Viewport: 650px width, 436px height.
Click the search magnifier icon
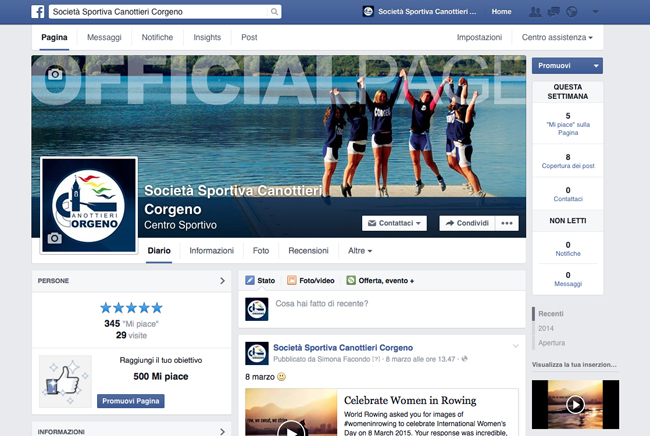pyautogui.click(x=274, y=12)
